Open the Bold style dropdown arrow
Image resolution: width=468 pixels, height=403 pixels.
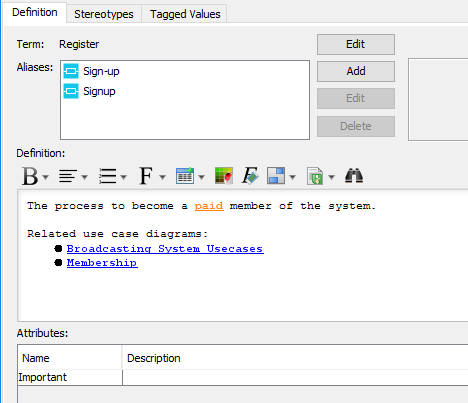(46, 177)
